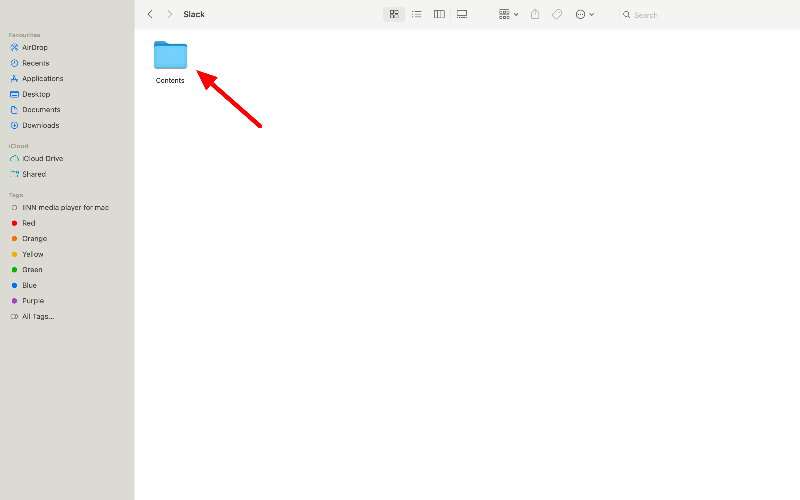
Task: Select Recents in the sidebar
Action: [35, 63]
